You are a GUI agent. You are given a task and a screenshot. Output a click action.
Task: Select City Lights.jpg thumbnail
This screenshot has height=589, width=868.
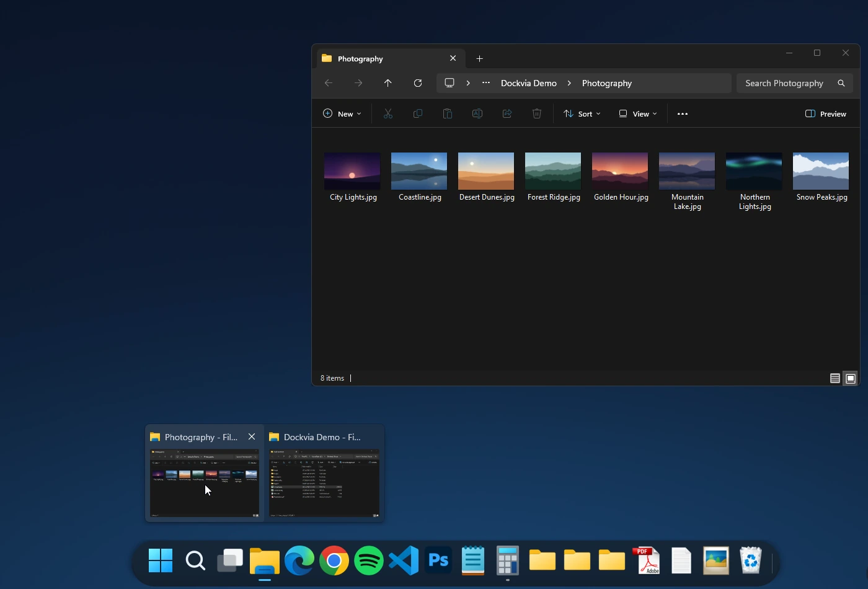[352, 171]
